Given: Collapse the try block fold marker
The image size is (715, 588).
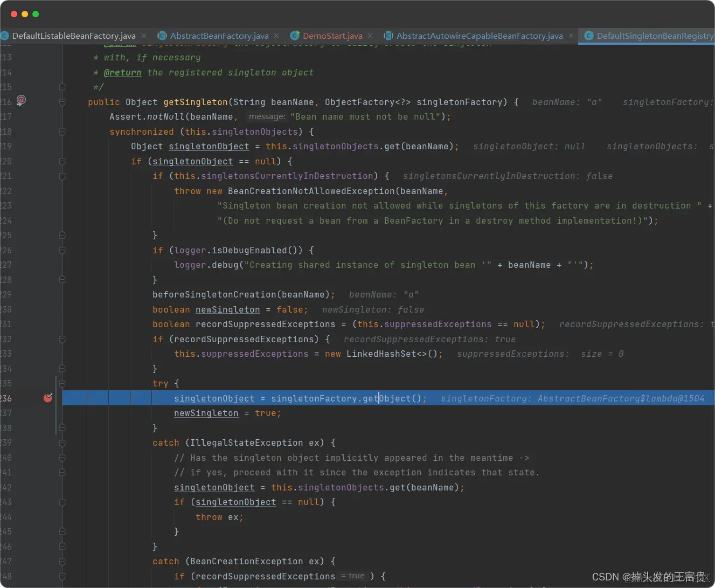Looking at the screenshot, I should [63, 384].
